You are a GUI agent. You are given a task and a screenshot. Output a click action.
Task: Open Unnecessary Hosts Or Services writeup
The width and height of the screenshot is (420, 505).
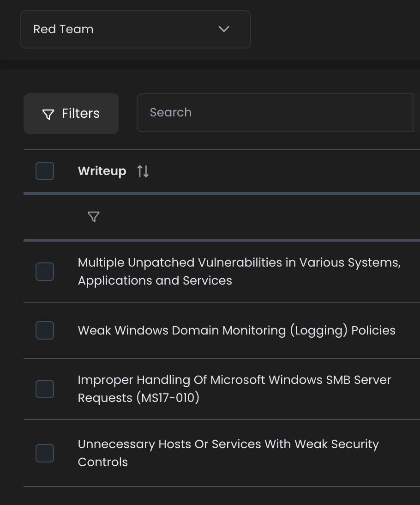pos(228,444)
